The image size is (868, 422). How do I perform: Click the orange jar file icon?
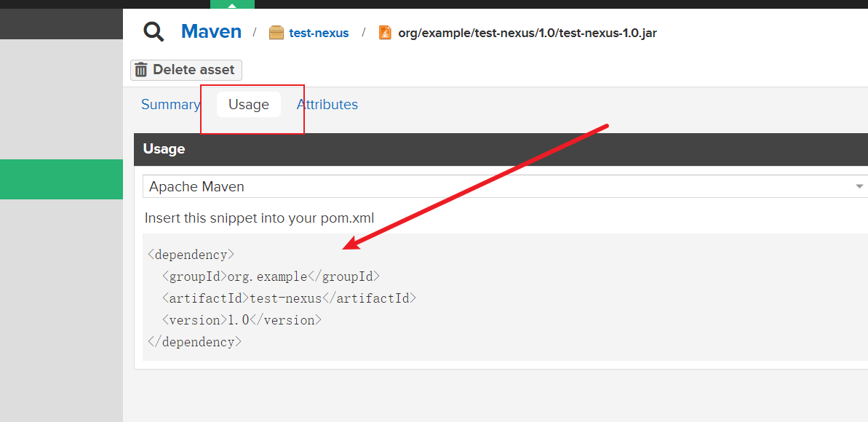tap(385, 33)
